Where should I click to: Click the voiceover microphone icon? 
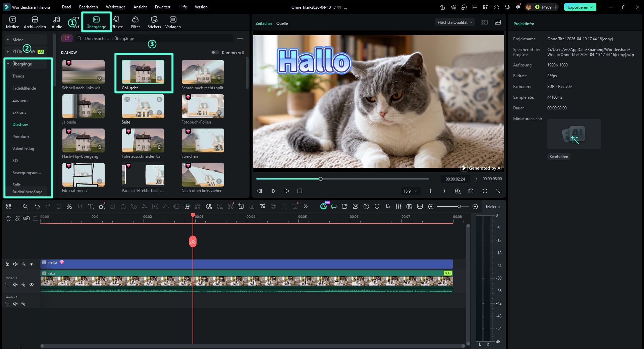click(x=388, y=206)
